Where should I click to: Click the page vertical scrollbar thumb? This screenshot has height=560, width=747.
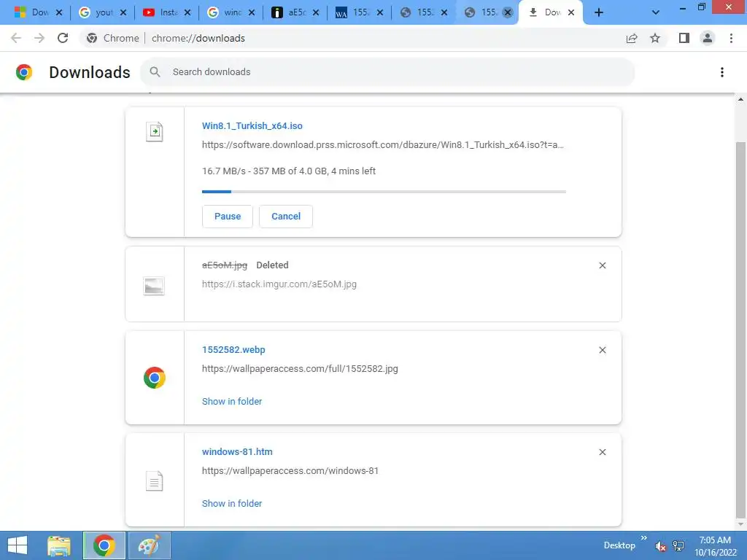point(740,329)
